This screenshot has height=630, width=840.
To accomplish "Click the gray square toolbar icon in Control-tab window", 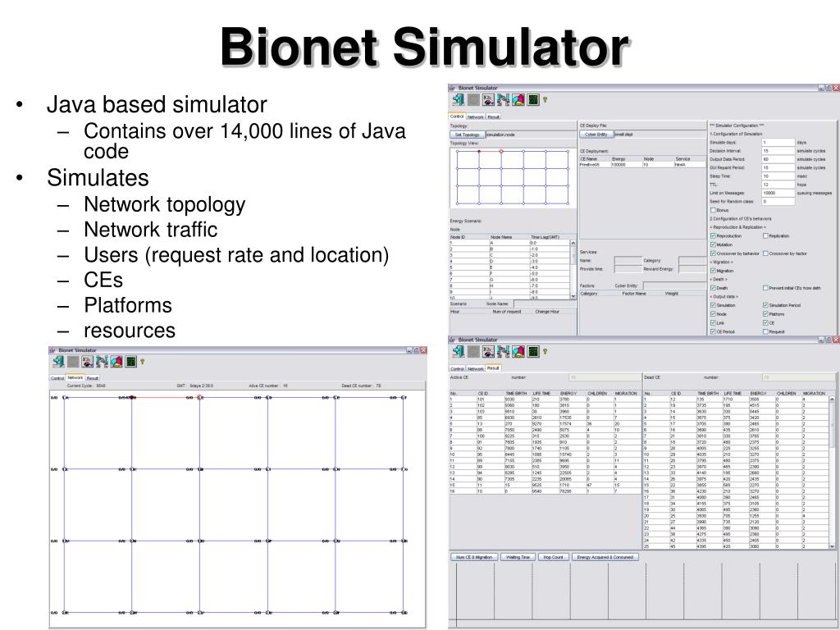I will tap(473, 99).
